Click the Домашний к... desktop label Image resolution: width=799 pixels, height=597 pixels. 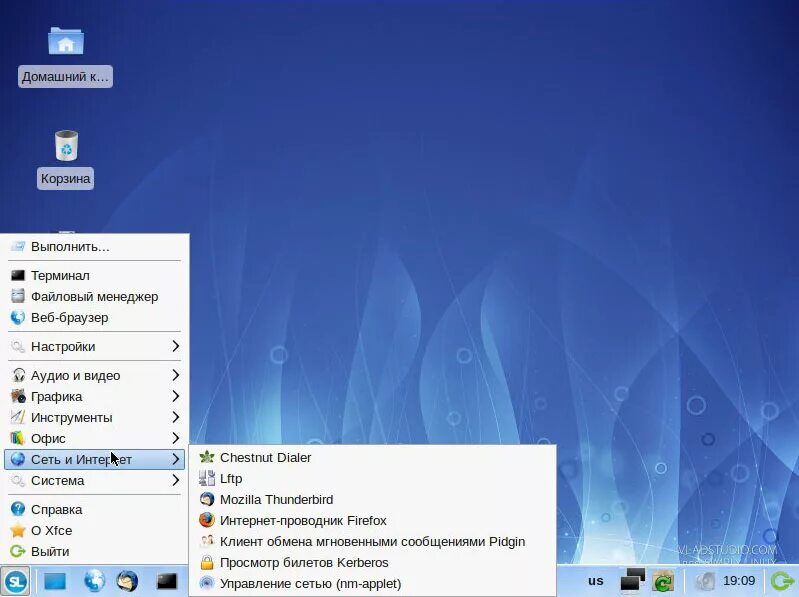point(65,76)
